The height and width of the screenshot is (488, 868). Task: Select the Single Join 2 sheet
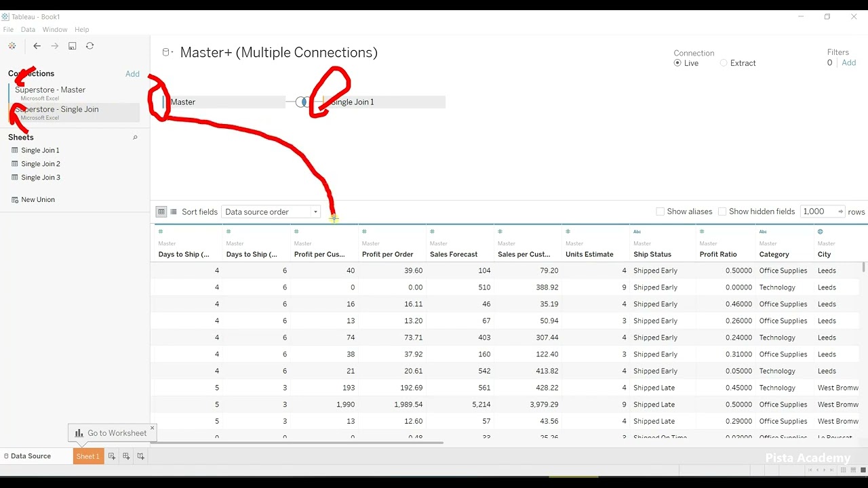click(x=41, y=164)
